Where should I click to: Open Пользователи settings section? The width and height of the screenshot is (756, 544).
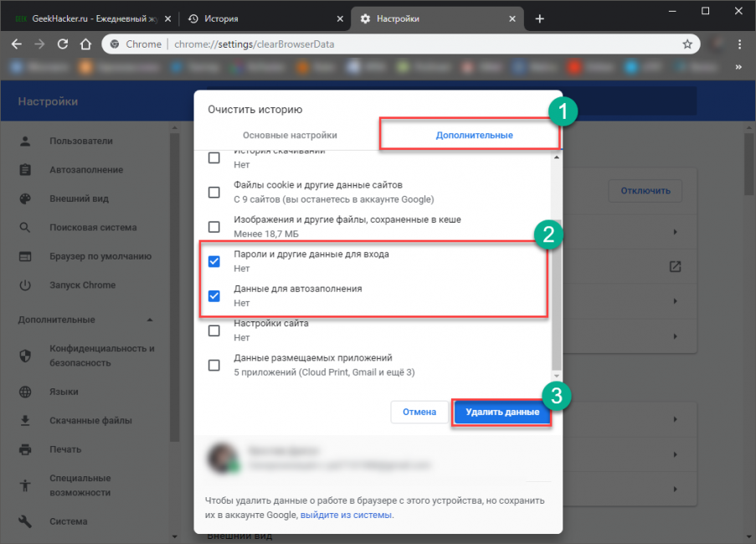(x=81, y=141)
